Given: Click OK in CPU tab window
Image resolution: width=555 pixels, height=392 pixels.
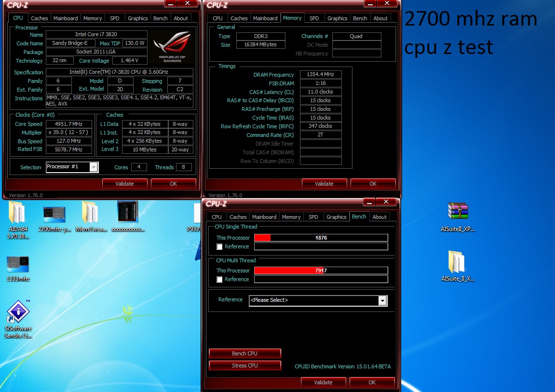Looking at the screenshot, I should coord(174,184).
